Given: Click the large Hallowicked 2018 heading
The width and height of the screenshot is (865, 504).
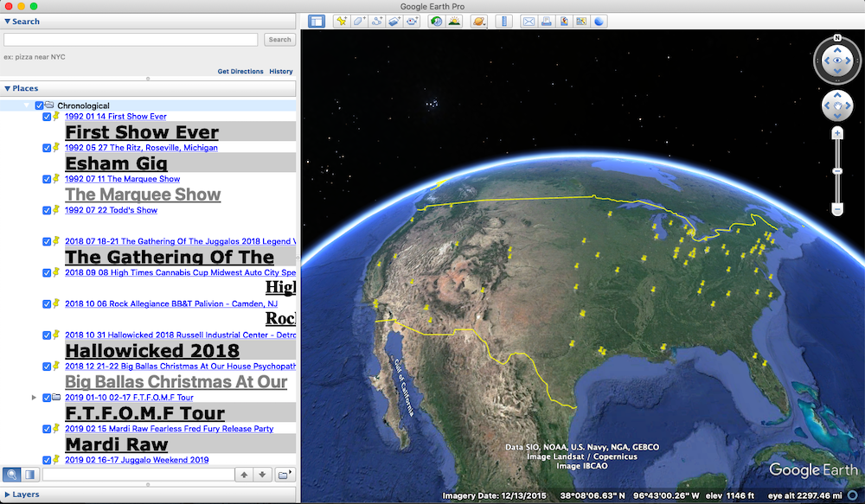Looking at the screenshot, I should pos(152,351).
